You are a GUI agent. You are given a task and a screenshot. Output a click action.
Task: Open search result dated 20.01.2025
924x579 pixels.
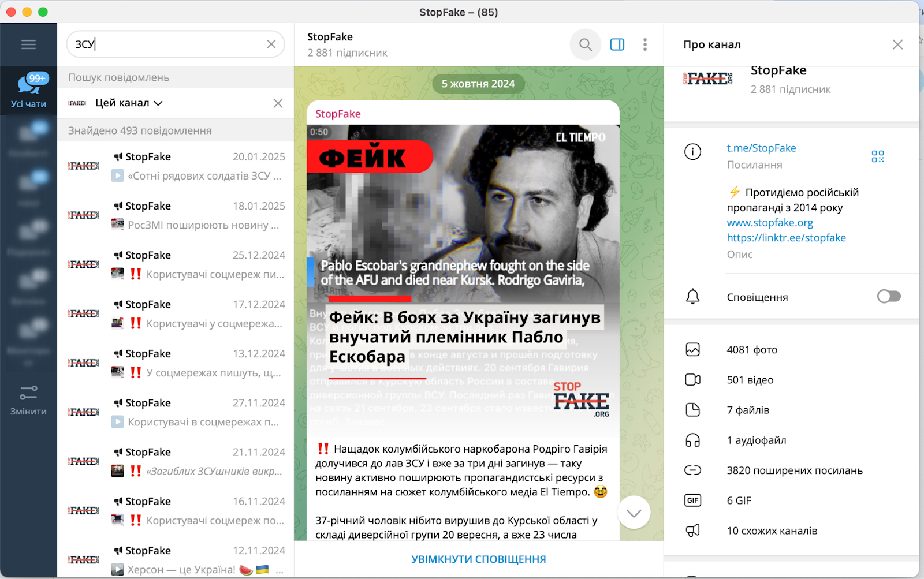pyautogui.click(x=176, y=166)
